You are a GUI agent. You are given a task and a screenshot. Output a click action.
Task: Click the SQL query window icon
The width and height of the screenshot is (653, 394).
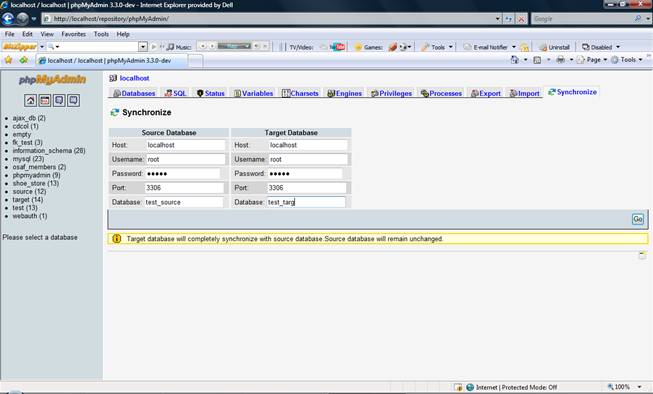[45, 100]
